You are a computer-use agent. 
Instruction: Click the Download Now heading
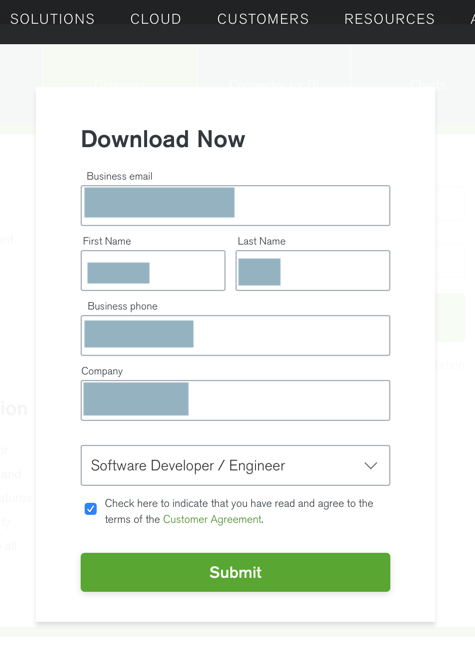click(x=163, y=139)
